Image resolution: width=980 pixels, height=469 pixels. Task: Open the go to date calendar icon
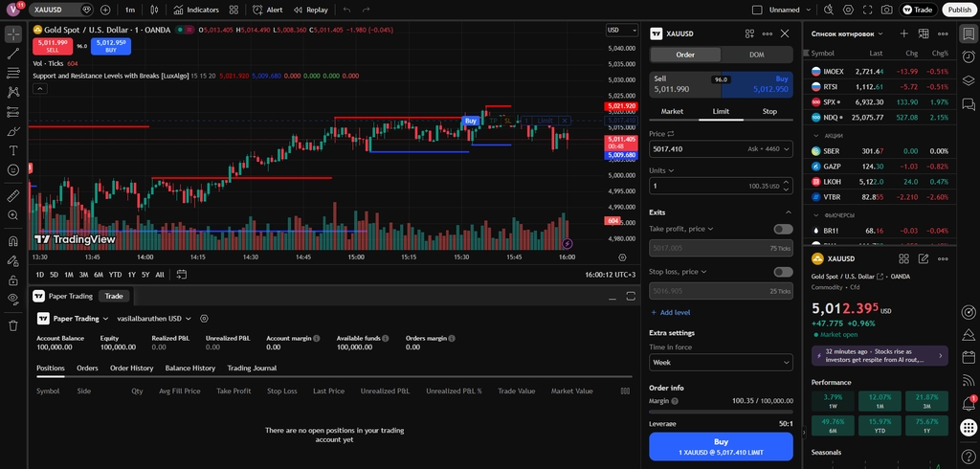[182, 275]
